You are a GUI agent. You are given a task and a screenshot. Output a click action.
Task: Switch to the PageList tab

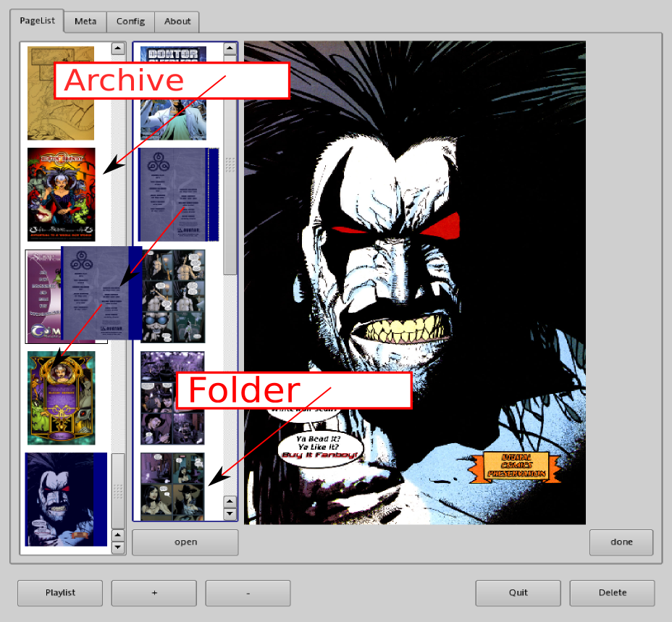click(x=37, y=20)
